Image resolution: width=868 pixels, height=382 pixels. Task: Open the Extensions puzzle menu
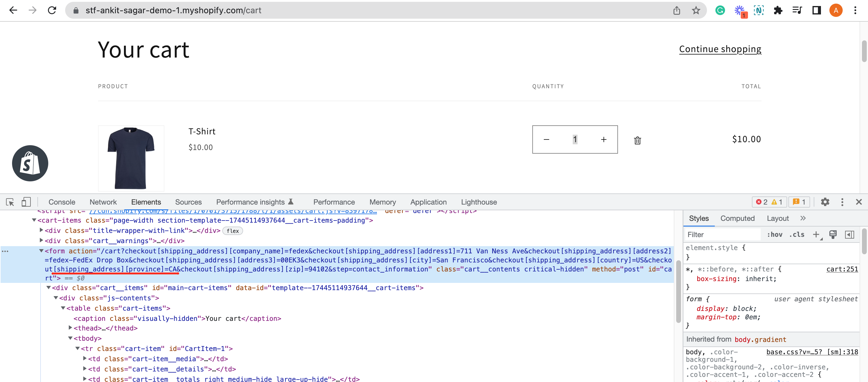click(x=778, y=11)
